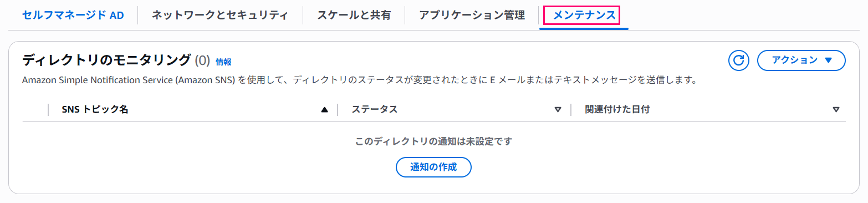Viewport: 868px width, 203px height.
Task: Click the ステータス column sort arrow
Action: (558, 110)
